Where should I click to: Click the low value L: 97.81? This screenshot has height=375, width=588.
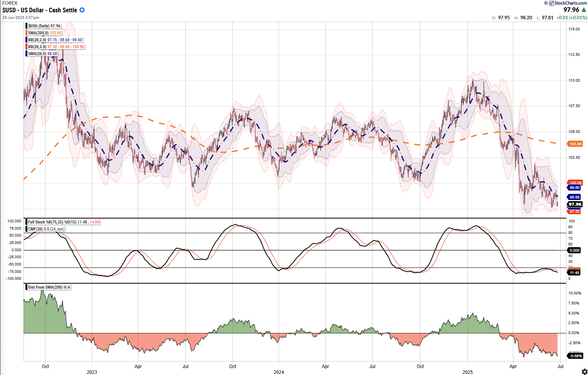(x=545, y=18)
